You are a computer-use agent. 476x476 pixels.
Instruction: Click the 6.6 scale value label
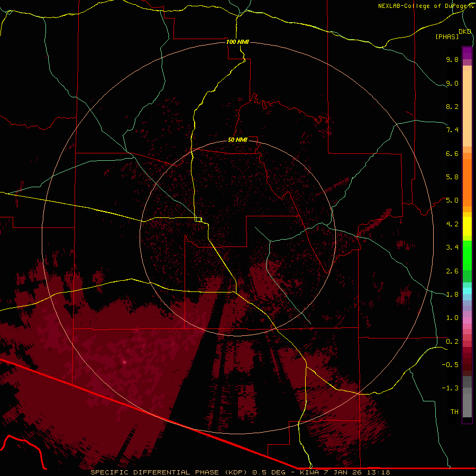452,153
